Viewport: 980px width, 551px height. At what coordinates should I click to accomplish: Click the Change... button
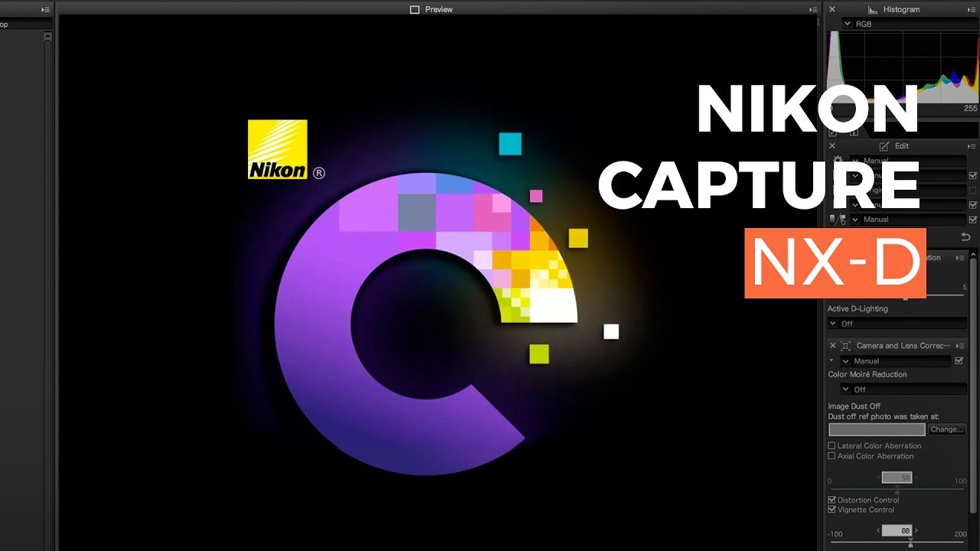click(x=946, y=429)
